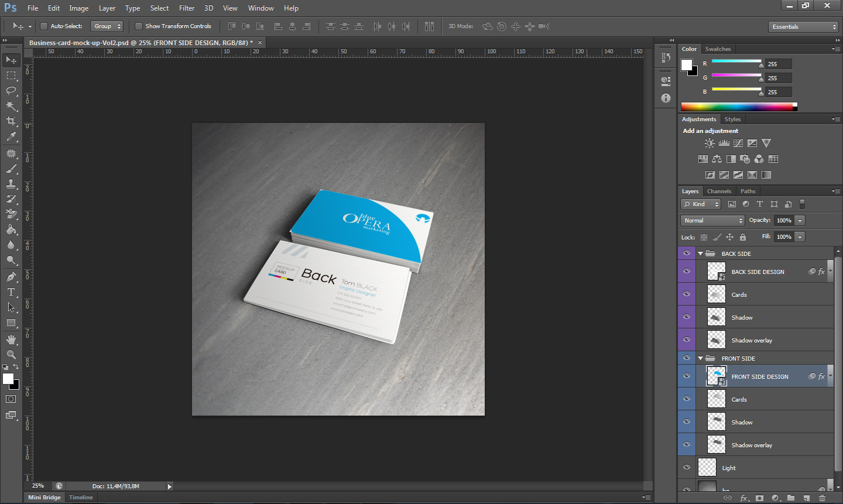Image resolution: width=843 pixels, height=504 pixels.
Task: Hide the Light layer
Action: (687, 467)
